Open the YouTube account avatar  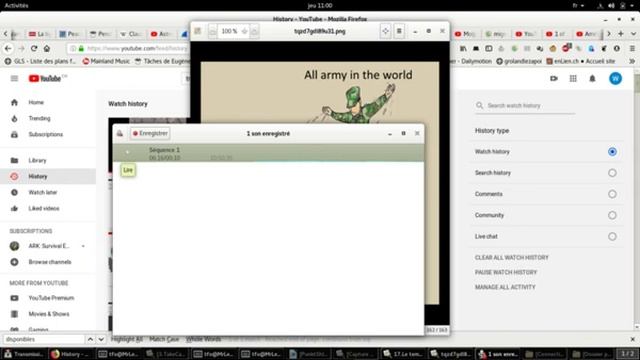(x=616, y=78)
